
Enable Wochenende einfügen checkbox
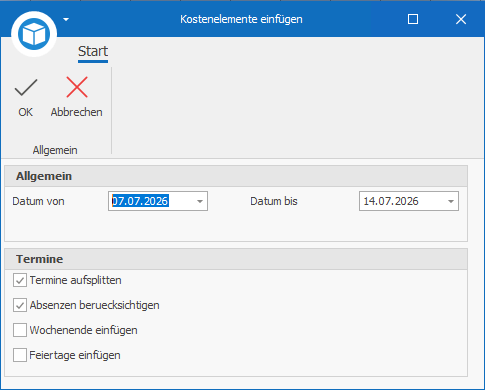coord(20,330)
